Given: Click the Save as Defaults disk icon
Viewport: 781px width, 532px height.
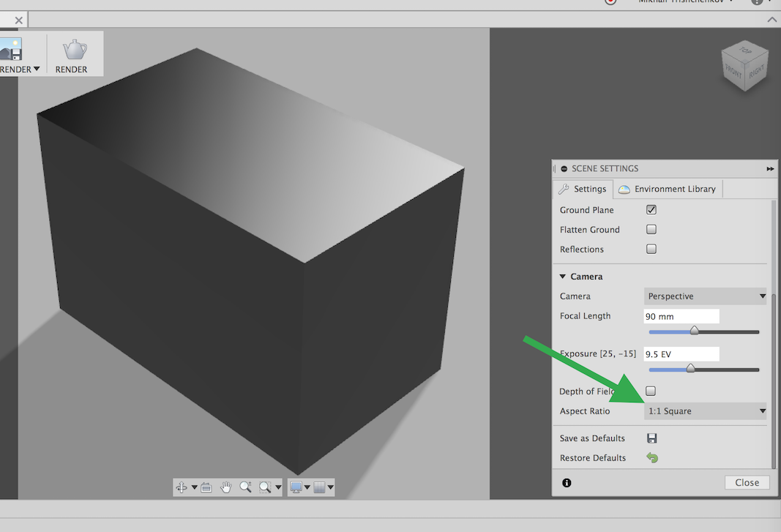Looking at the screenshot, I should (651, 438).
